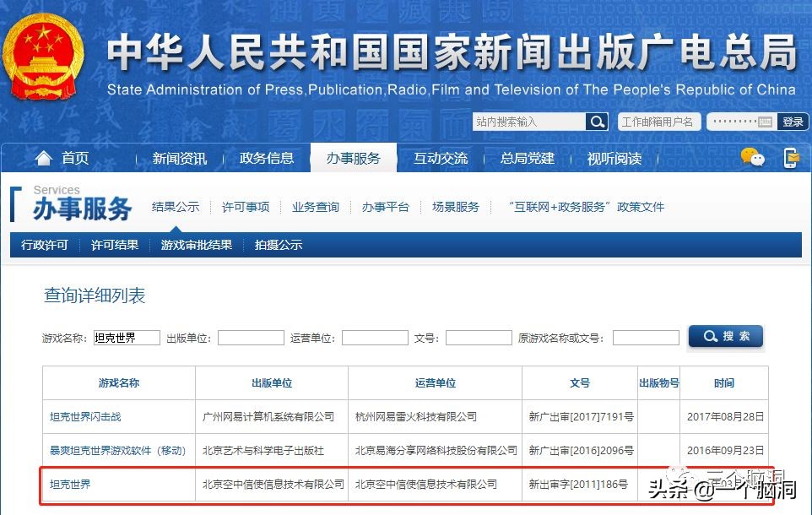The width and height of the screenshot is (812, 515).
Task: Click the 拍摄公示 link
Action: pos(279,246)
